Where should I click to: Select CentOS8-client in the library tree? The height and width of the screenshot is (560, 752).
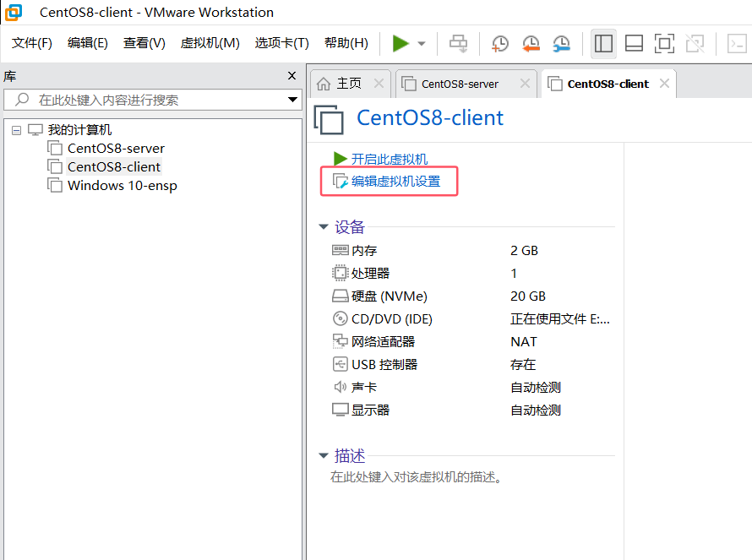[114, 167]
